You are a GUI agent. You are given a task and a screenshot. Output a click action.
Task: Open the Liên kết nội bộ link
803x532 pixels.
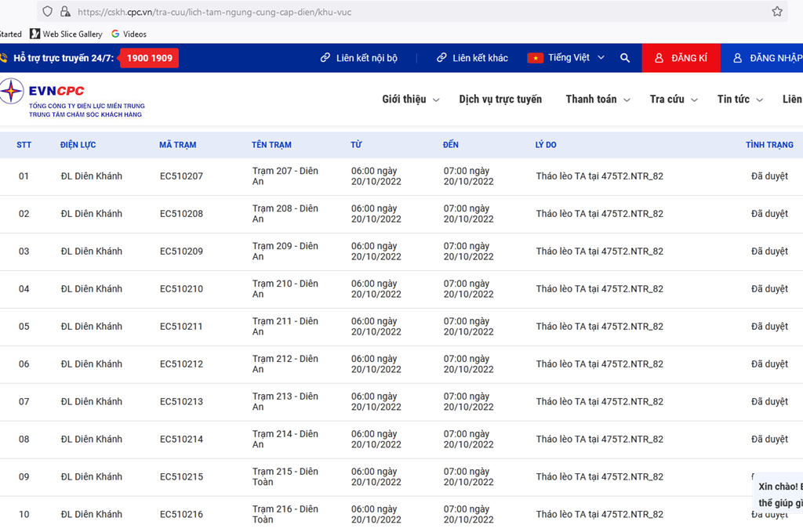click(x=358, y=58)
